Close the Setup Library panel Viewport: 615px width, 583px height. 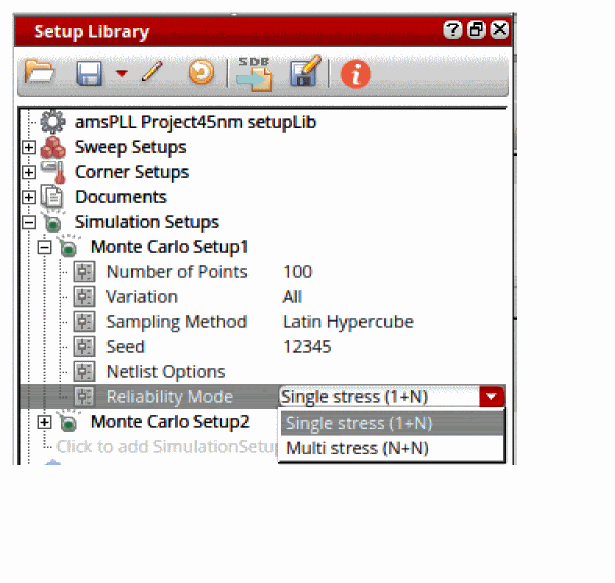point(500,30)
